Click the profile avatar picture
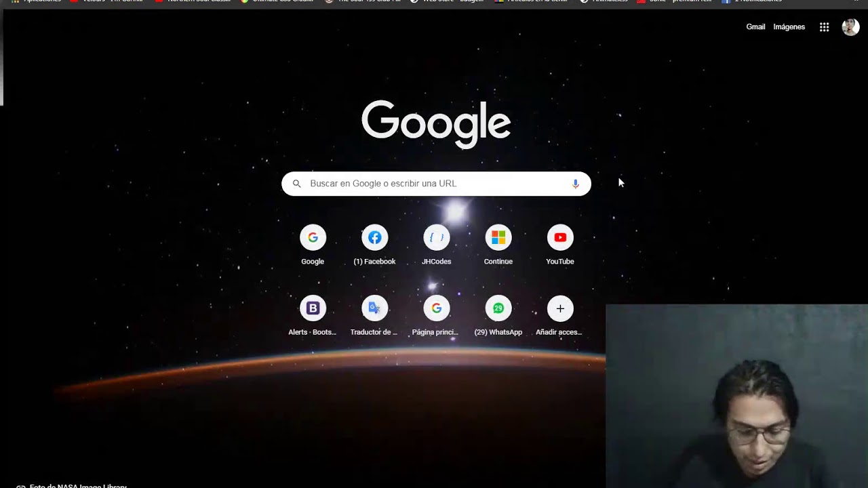868x488 pixels. coord(850,27)
